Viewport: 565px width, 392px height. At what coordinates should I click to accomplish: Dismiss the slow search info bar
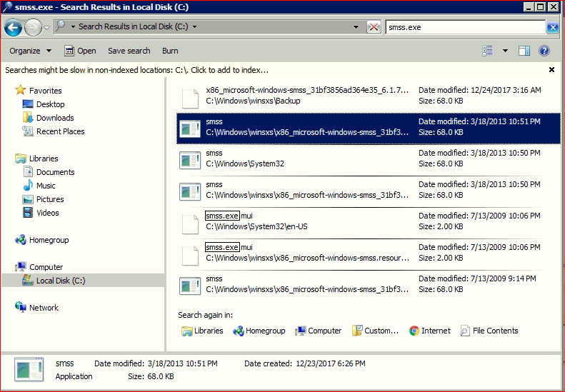coord(551,70)
